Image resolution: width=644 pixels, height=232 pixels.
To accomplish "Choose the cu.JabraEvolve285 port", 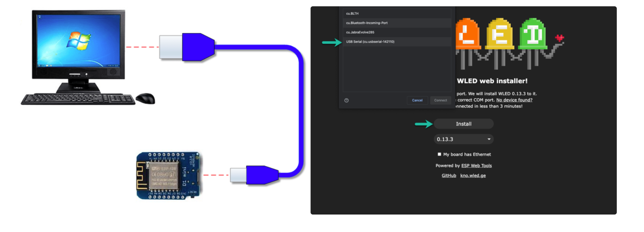I will (397, 32).
